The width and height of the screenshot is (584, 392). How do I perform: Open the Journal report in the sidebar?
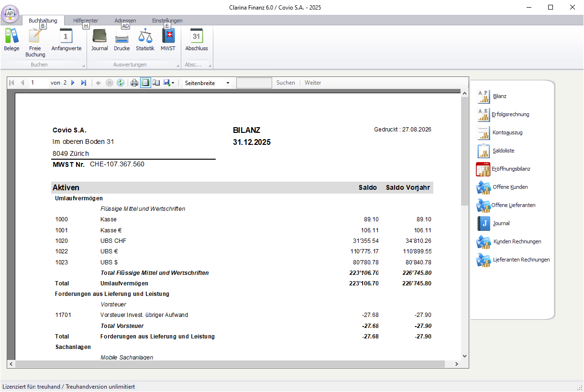coord(494,224)
